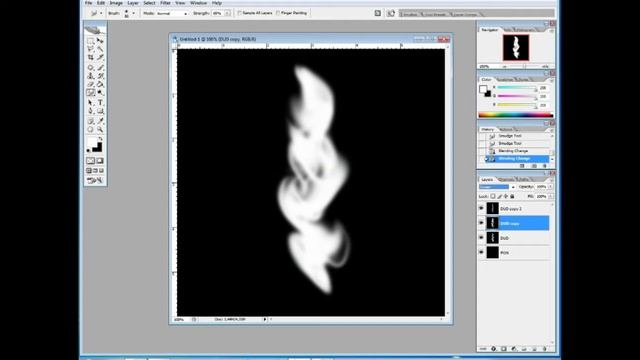Screen dimensions: 640x360
Task: Click the navigator zoom slider
Action: coord(524,66)
